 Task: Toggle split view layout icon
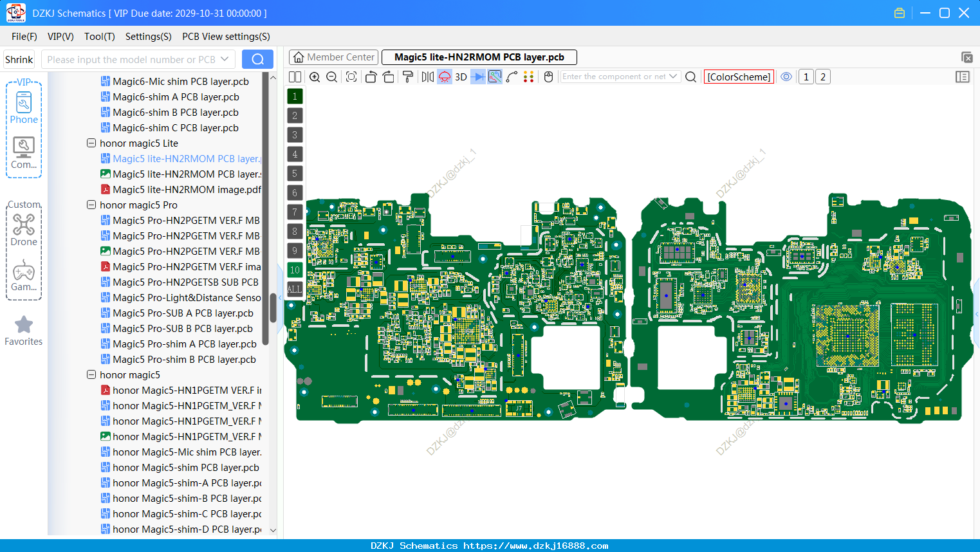pyautogui.click(x=295, y=77)
